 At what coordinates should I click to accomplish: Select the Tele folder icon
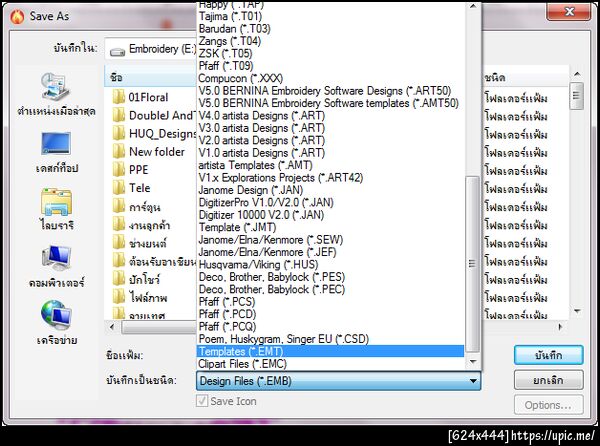(119, 188)
